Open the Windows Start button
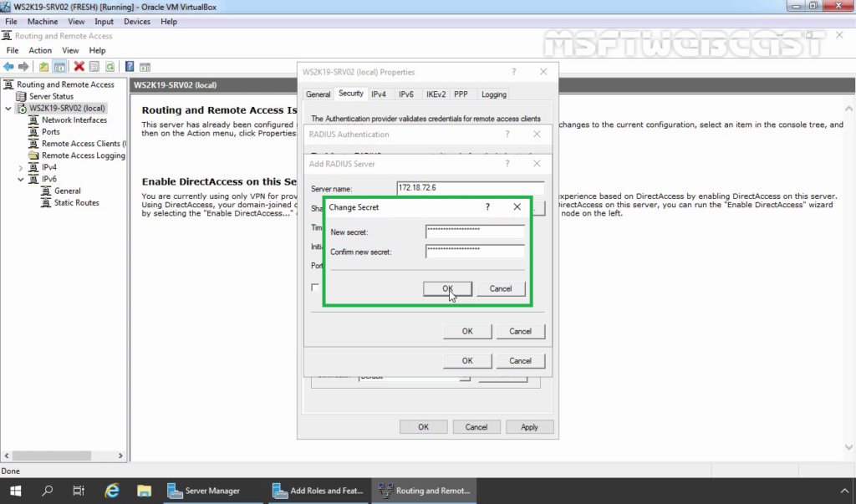 (15, 491)
